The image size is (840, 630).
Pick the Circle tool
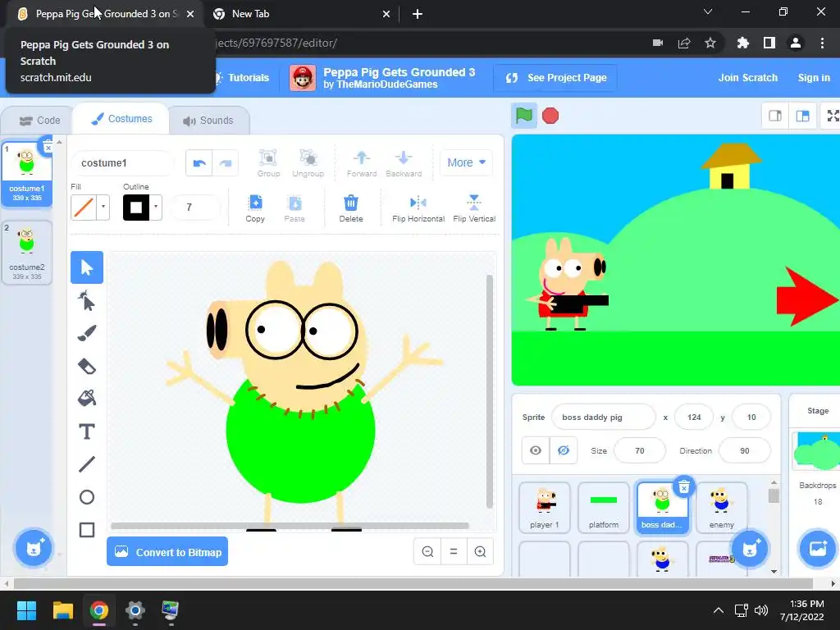click(87, 497)
